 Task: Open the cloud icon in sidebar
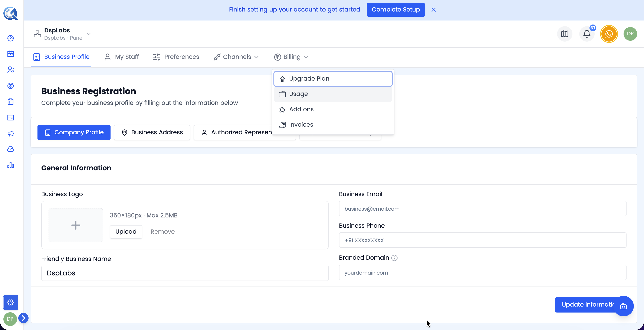(10, 149)
